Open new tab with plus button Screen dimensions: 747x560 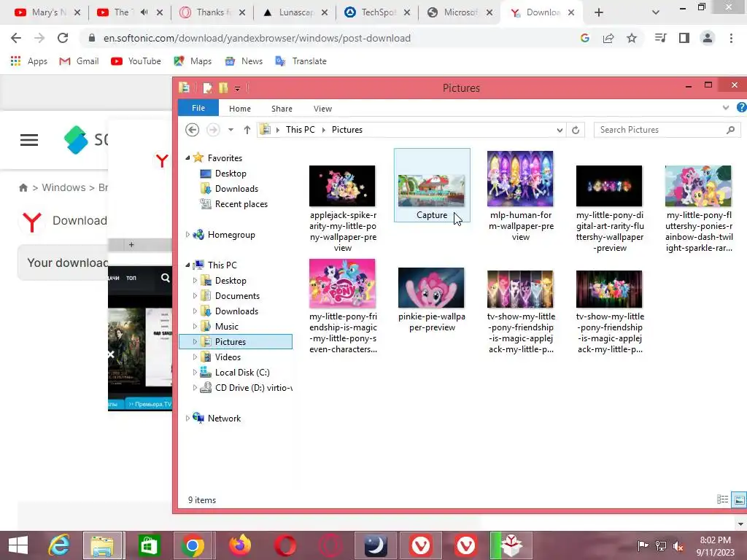(599, 12)
